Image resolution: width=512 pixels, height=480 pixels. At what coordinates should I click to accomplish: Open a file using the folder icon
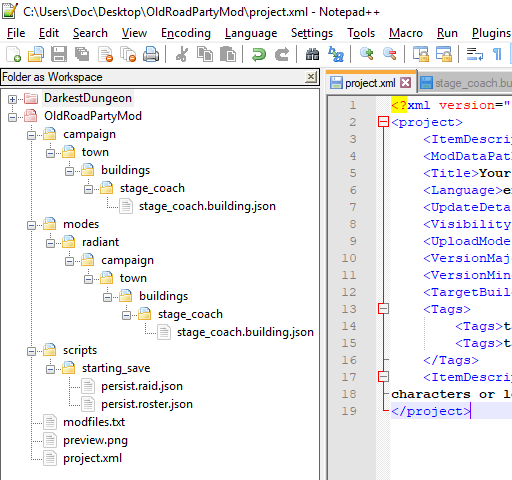tap(36, 54)
